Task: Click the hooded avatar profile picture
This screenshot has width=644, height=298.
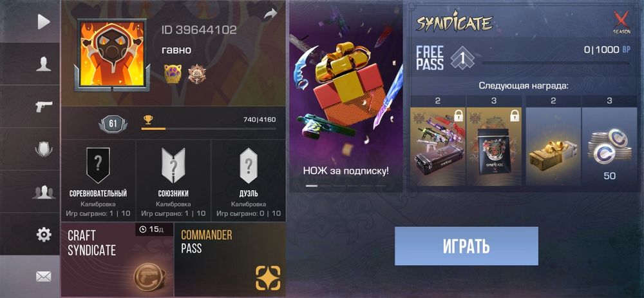Action: pyautogui.click(x=111, y=55)
